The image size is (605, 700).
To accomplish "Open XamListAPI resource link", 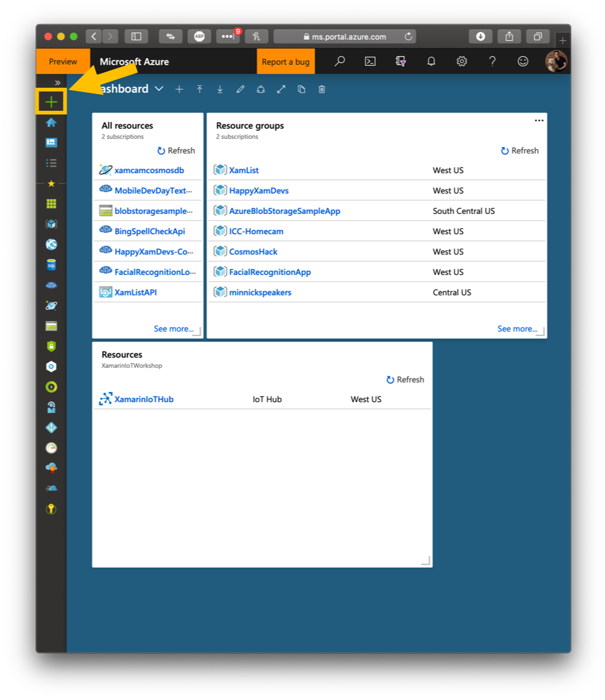I will (136, 292).
